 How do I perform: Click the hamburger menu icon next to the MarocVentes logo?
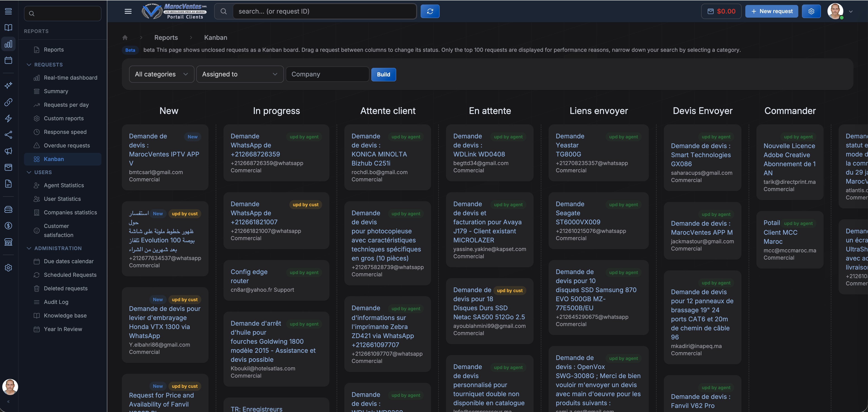coord(128,11)
